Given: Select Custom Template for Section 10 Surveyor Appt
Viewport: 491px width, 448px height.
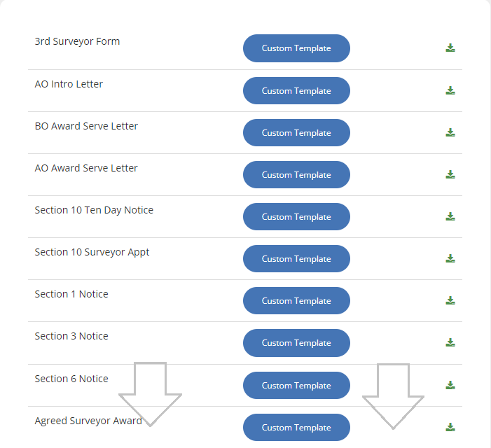Looking at the screenshot, I should [x=296, y=258].
